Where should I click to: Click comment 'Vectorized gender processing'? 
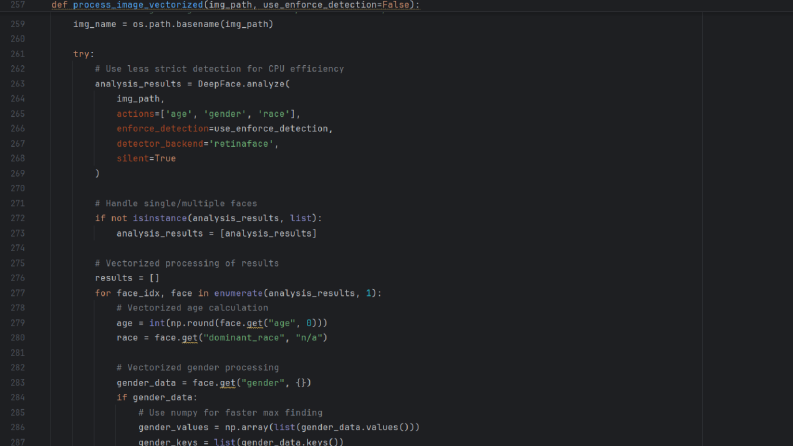[198, 368]
